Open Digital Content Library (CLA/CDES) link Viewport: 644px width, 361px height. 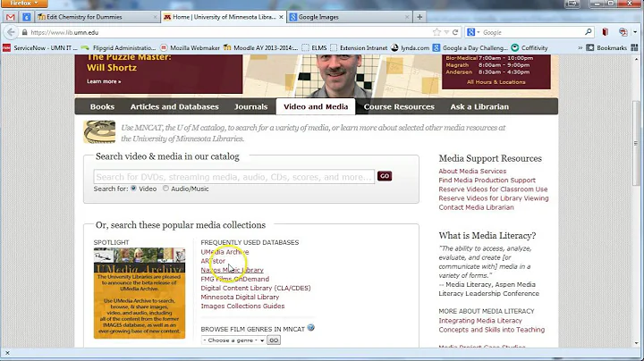click(256, 288)
